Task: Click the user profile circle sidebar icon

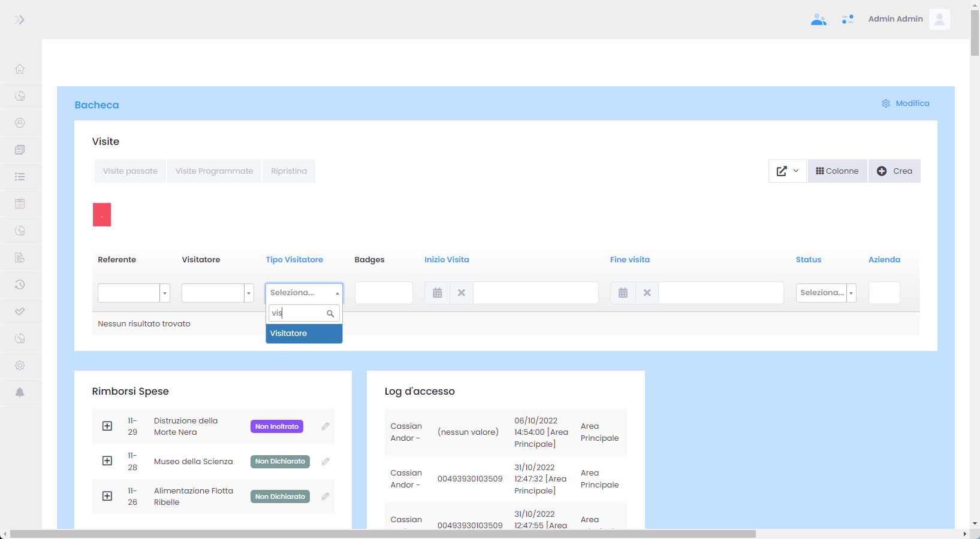Action: pos(20,123)
